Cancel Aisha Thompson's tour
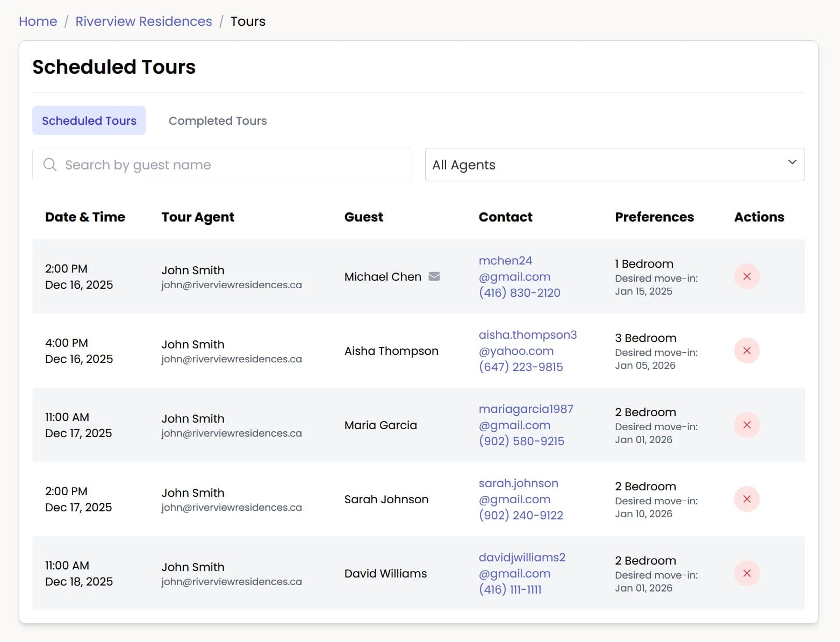The width and height of the screenshot is (840, 642). [x=746, y=351]
